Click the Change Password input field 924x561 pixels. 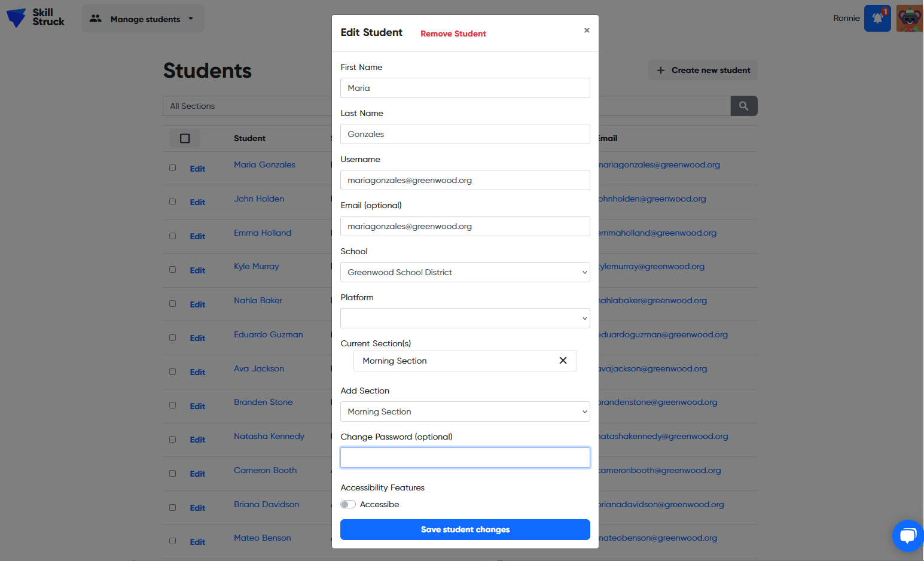tap(465, 458)
